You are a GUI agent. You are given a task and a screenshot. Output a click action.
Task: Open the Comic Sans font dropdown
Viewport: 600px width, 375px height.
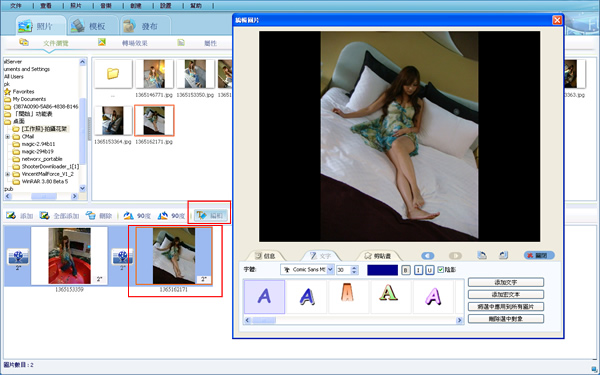pos(330,270)
